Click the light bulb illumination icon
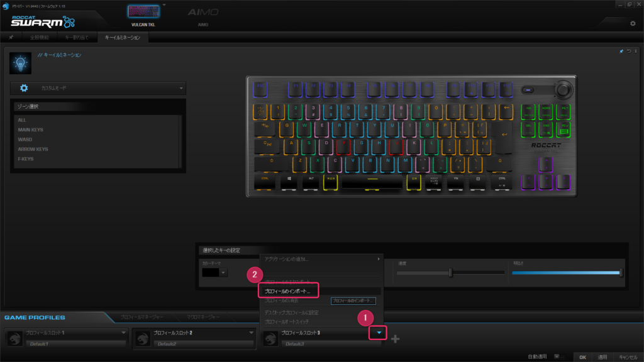This screenshot has width=644, height=362. tap(20, 63)
